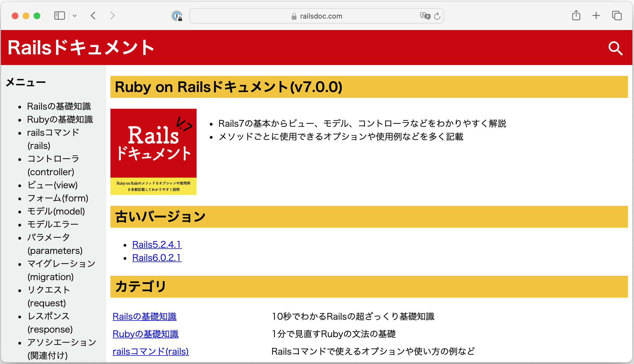Select フォーム(form) in the sidebar menu
The image size is (634, 364).
tap(58, 198)
